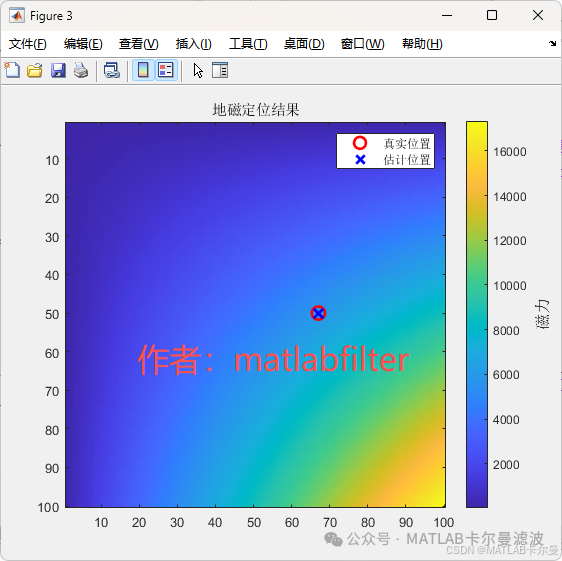Minimize the Figure 3 window

(x=447, y=15)
